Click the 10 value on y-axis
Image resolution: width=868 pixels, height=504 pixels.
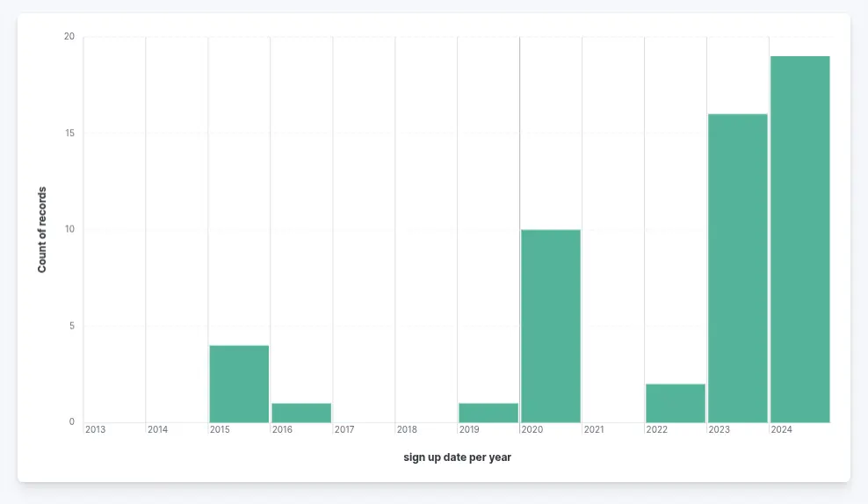coord(69,229)
